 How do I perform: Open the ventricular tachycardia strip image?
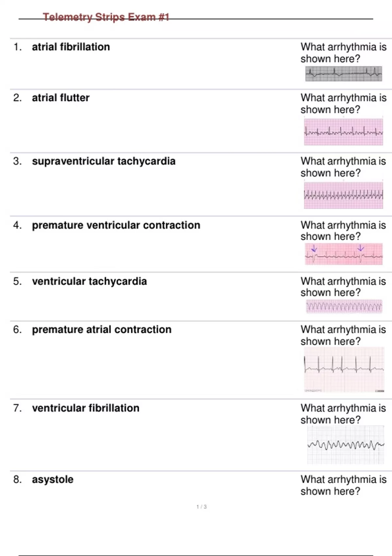(x=344, y=306)
